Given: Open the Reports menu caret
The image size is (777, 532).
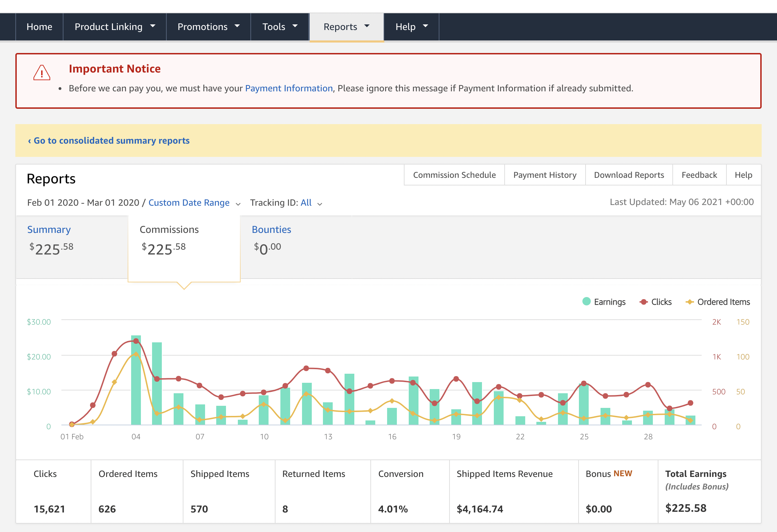Looking at the screenshot, I should pos(367,26).
